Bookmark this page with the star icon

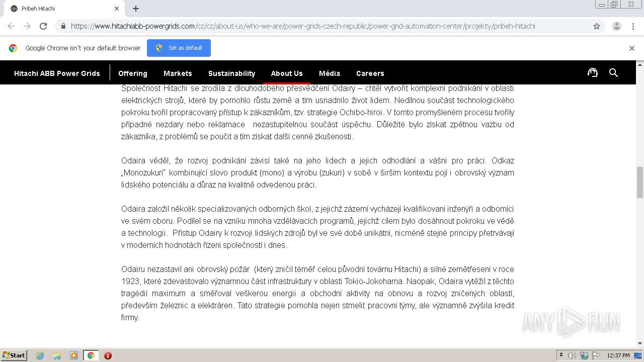pyautogui.click(x=597, y=26)
